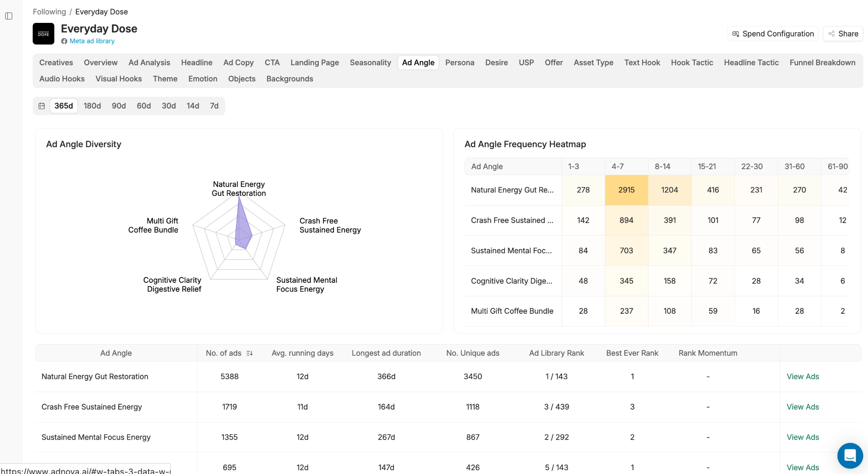868x474 pixels.
Task: Choose the 60d time range
Action: click(x=144, y=106)
